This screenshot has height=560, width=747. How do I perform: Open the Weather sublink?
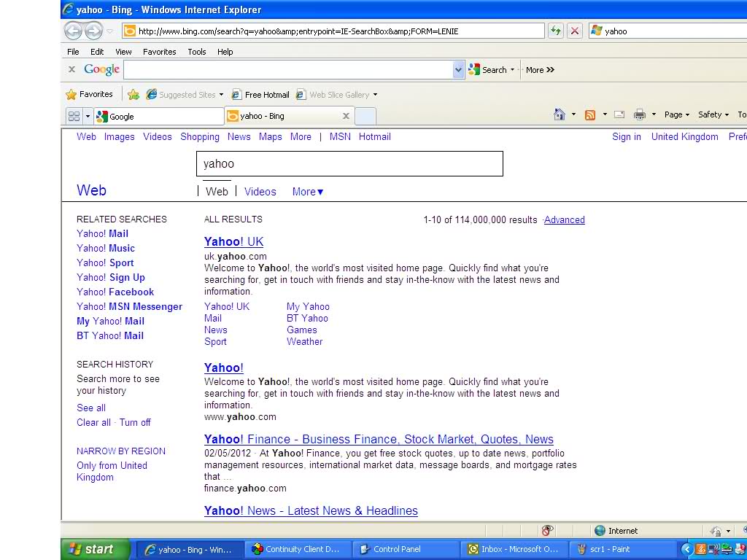pyautogui.click(x=304, y=341)
